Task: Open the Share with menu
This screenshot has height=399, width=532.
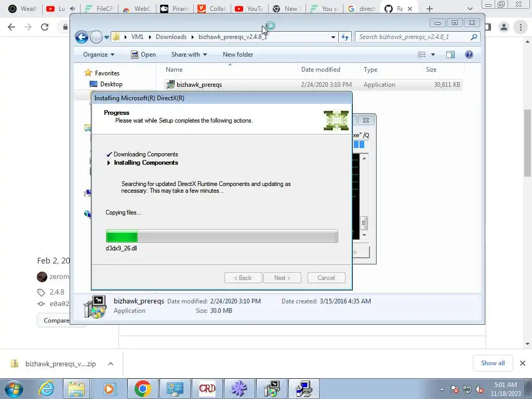Action: pyautogui.click(x=189, y=55)
